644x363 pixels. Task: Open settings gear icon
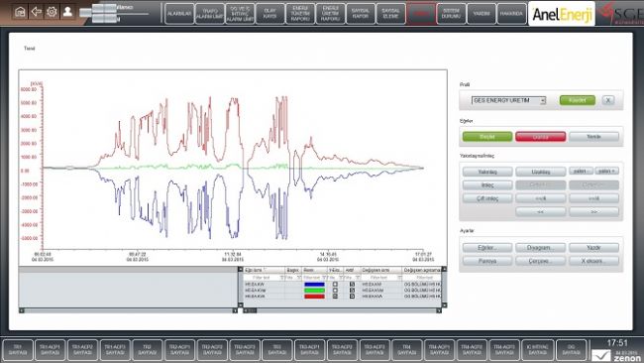(x=52, y=12)
